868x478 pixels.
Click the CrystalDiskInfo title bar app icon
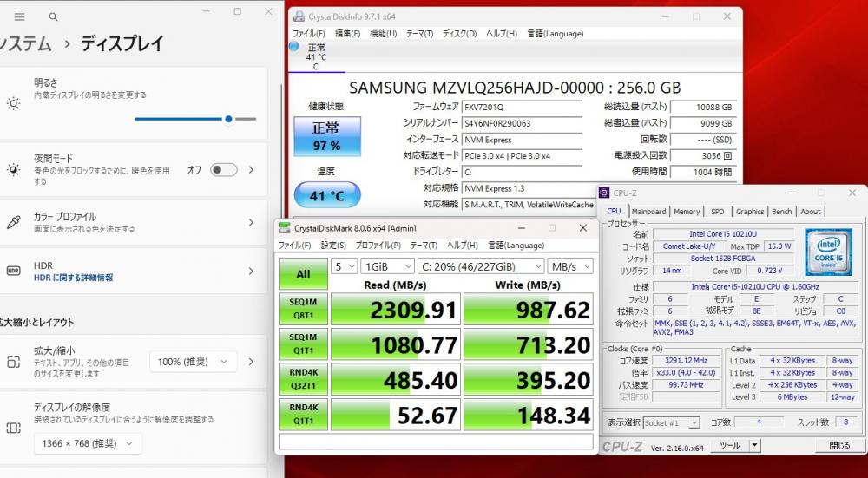[299, 16]
